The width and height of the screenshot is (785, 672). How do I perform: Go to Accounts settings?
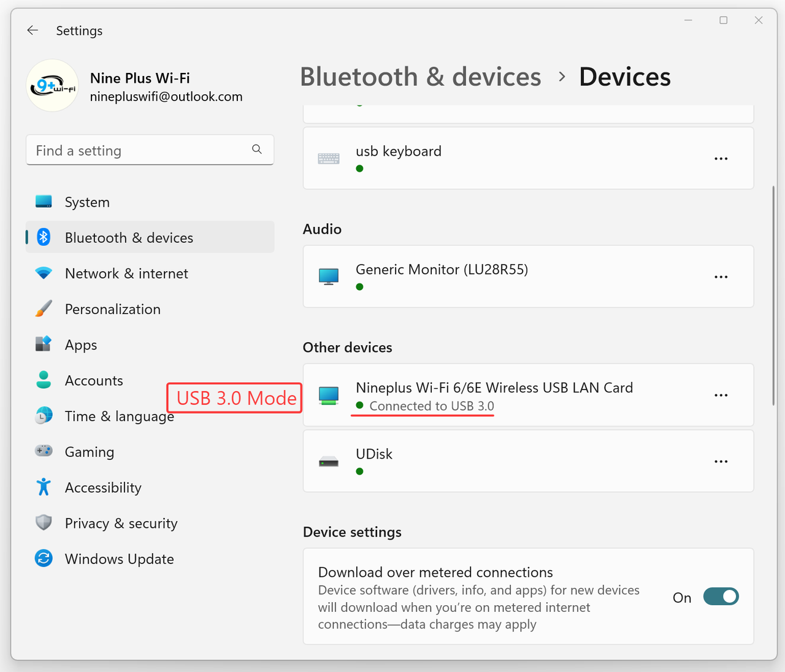pos(150,380)
